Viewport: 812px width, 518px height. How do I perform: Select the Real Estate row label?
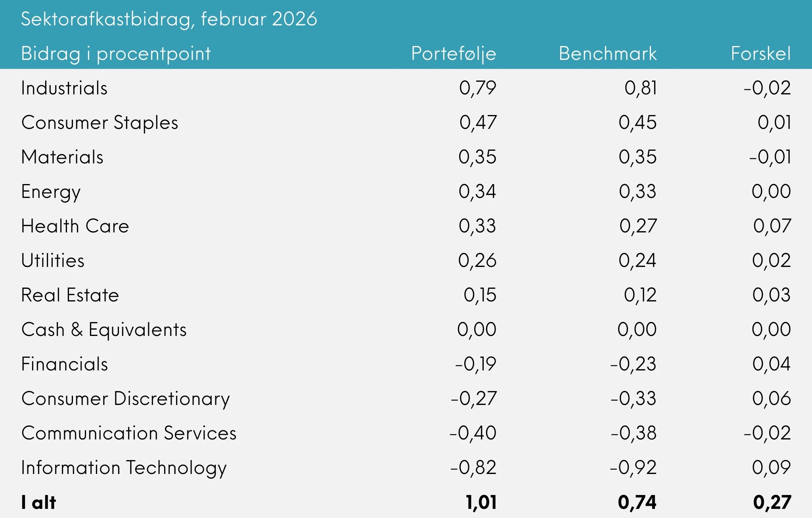[x=70, y=295]
